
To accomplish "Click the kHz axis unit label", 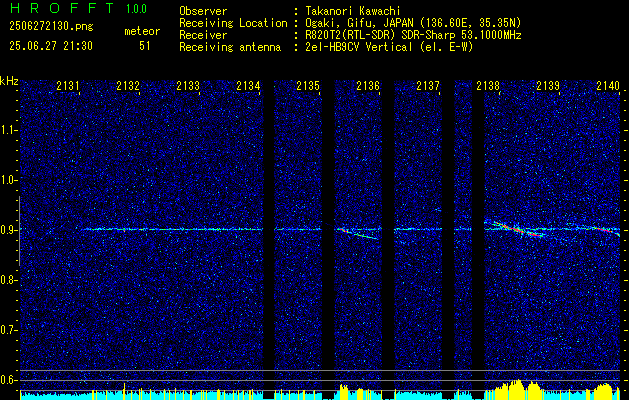I will pyautogui.click(x=9, y=81).
